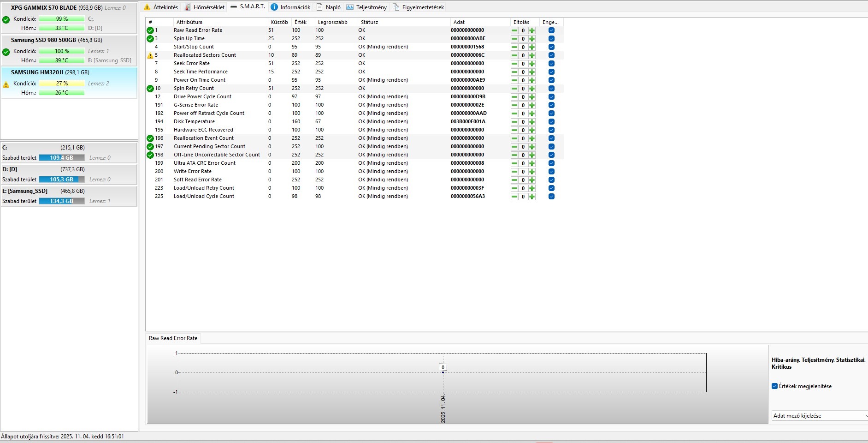This screenshot has width=868, height=443.
Task: Go to the Figyelmeztetések tab
Action: [418, 7]
